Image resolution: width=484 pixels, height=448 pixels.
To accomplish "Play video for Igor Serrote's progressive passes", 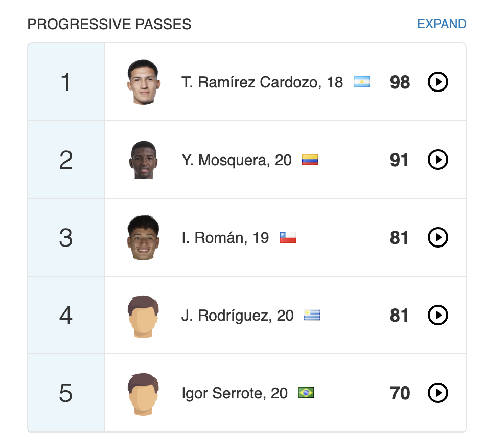I will pos(437,393).
